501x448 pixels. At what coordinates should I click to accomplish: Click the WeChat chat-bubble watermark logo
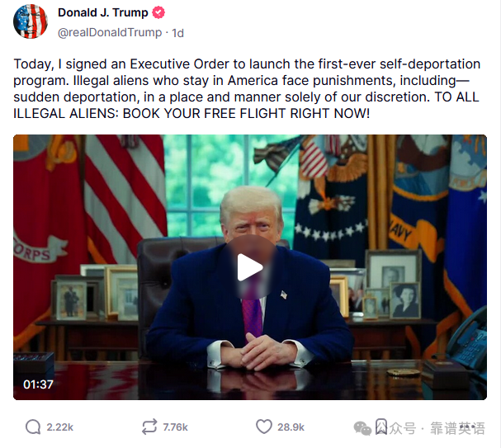(x=362, y=428)
